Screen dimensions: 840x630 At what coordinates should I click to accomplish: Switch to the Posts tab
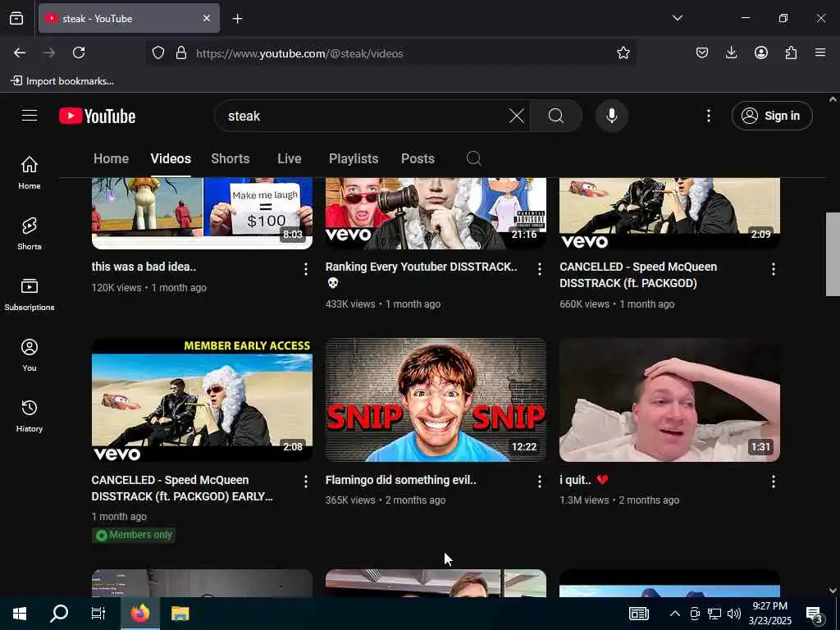[418, 158]
